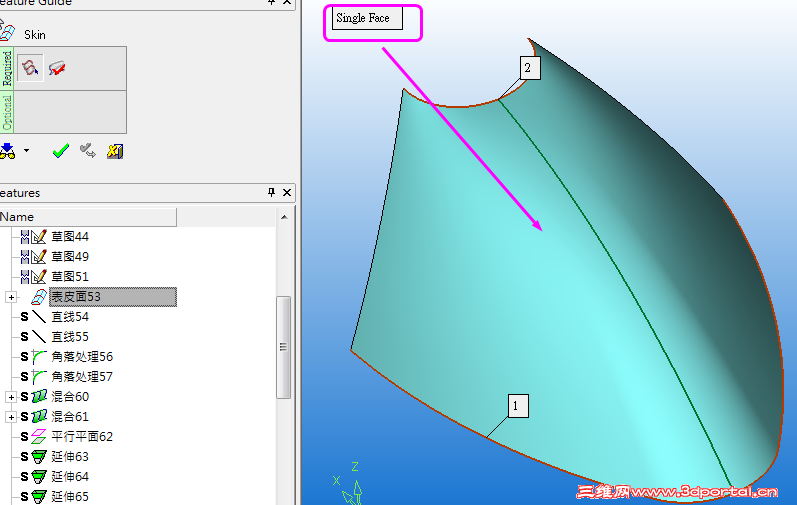
Task: Click curve label 2 in viewport
Action: click(530, 68)
